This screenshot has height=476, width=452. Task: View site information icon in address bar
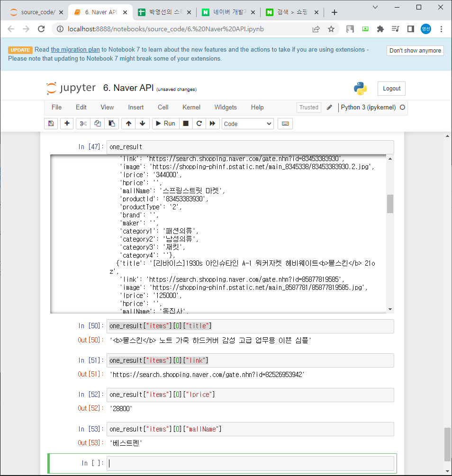tap(60, 29)
